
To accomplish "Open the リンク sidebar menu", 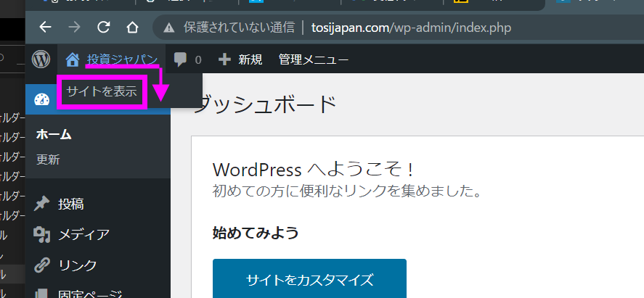I will (x=77, y=265).
